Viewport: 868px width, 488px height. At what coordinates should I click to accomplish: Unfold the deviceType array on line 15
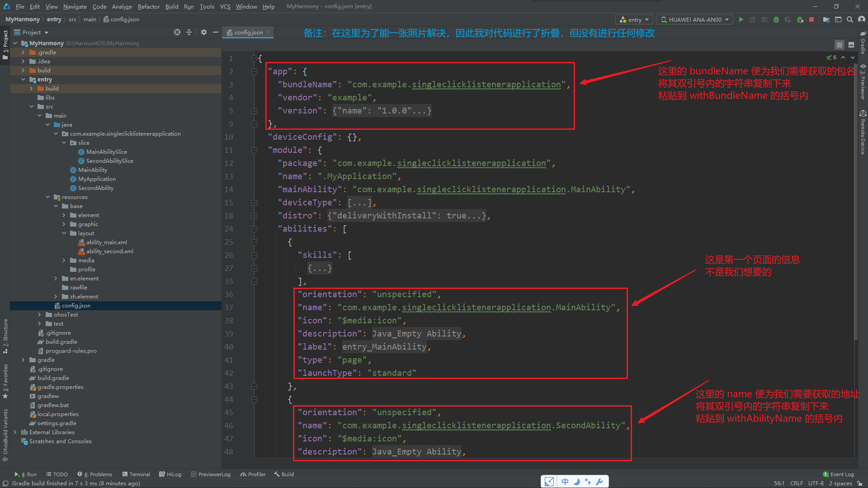pos(255,203)
